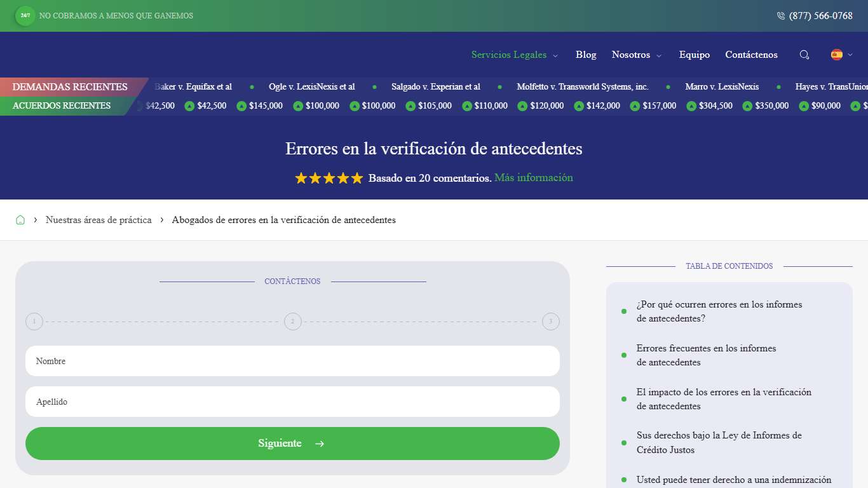Screen dimensions: 868x488
Task: Open the Servicios Legales dropdown
Action: [x=509, y=55]
